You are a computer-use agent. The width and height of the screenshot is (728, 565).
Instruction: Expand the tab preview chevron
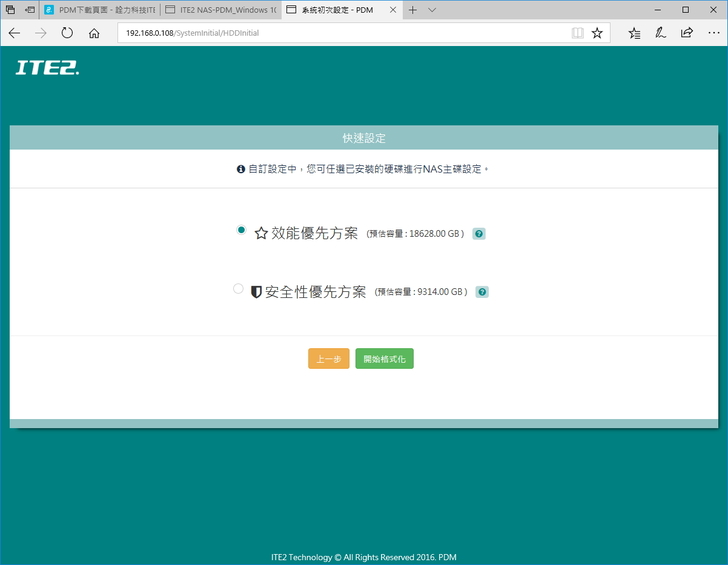(x=432, y=10)
